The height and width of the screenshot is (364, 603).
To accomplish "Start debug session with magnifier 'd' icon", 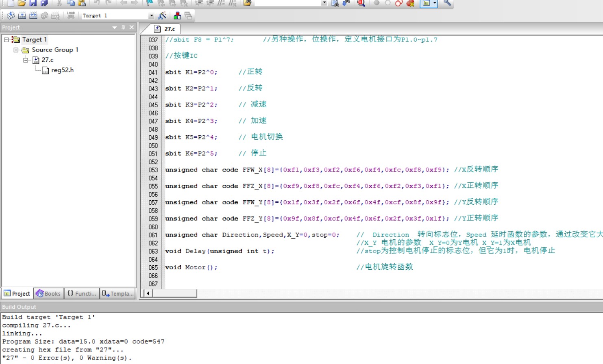I will pos(361,3).
